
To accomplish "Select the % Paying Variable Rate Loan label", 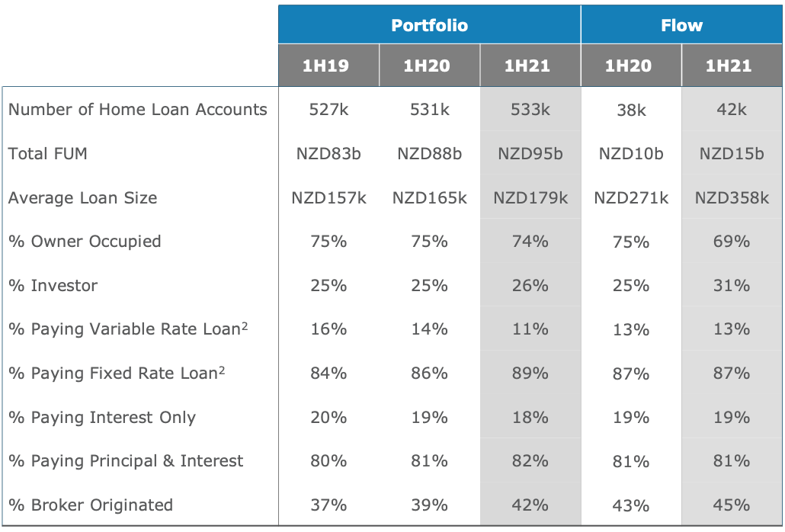I will point(128,329).
